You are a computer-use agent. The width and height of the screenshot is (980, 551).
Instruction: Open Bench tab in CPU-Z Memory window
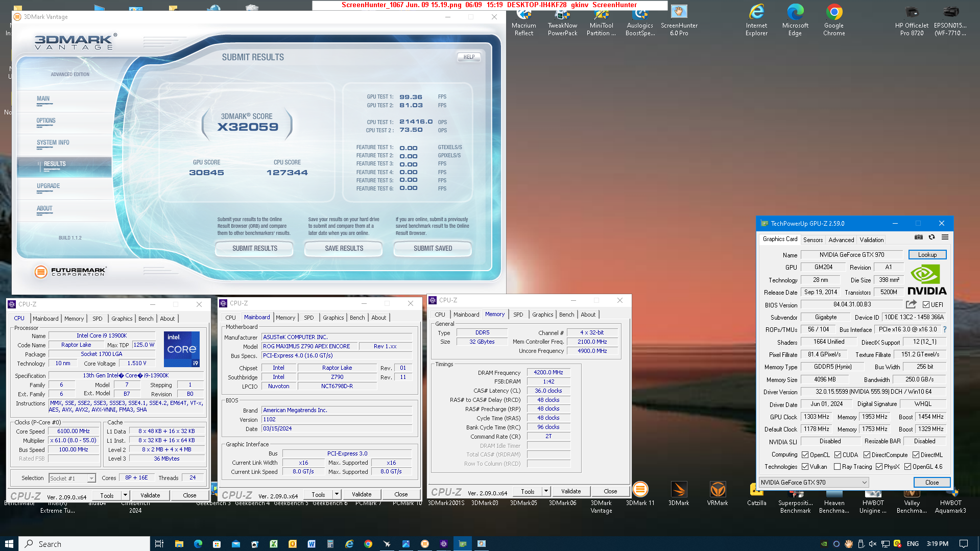point(566,315)
